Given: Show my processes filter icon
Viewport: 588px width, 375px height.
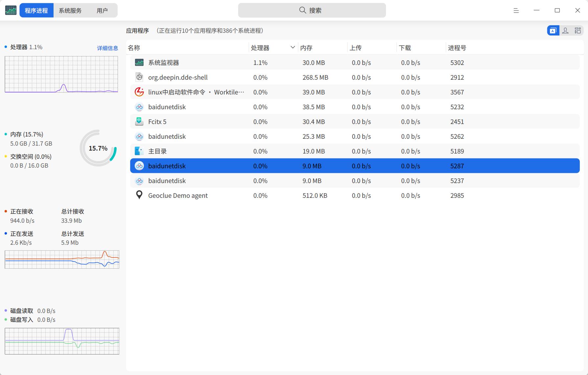Looking at the screenshot, I should click(x=565, y=31).
